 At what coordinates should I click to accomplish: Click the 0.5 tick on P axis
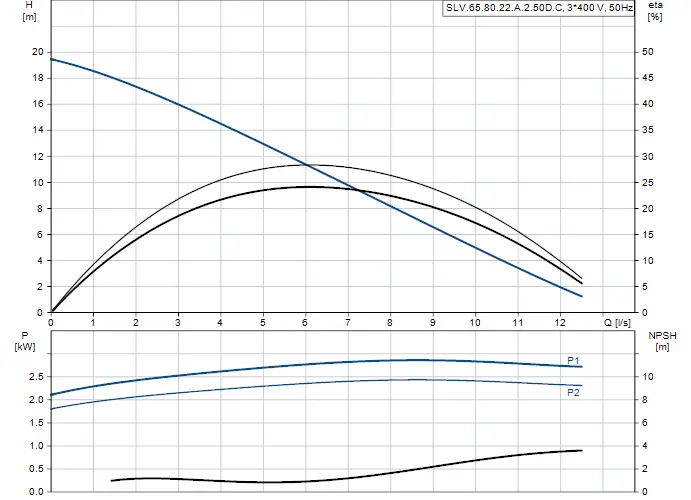pos(36,469)
